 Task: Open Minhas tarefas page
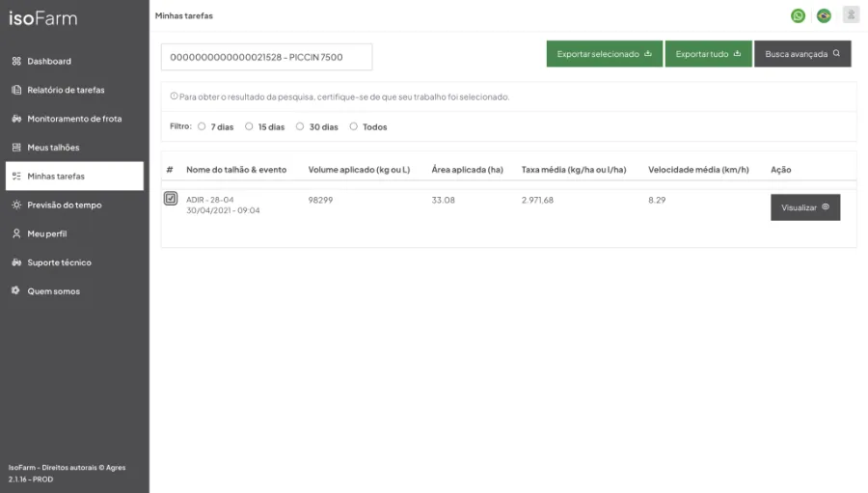tap(74, 177)
